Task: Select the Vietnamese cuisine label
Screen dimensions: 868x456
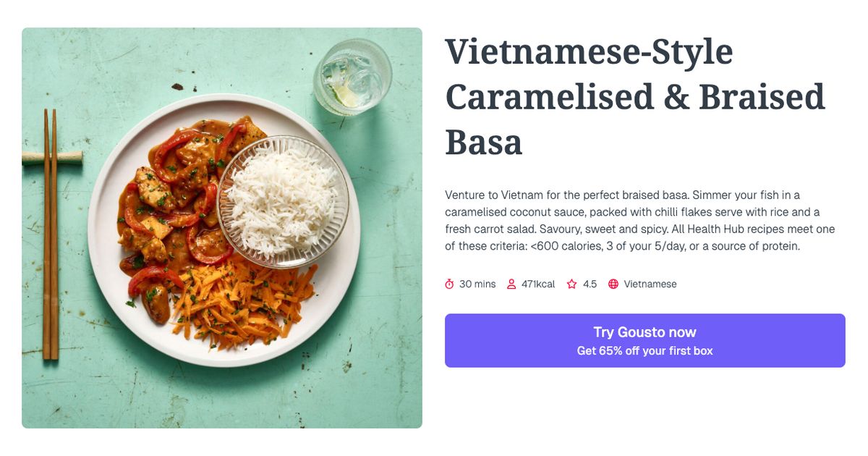Action: (651, 284)
